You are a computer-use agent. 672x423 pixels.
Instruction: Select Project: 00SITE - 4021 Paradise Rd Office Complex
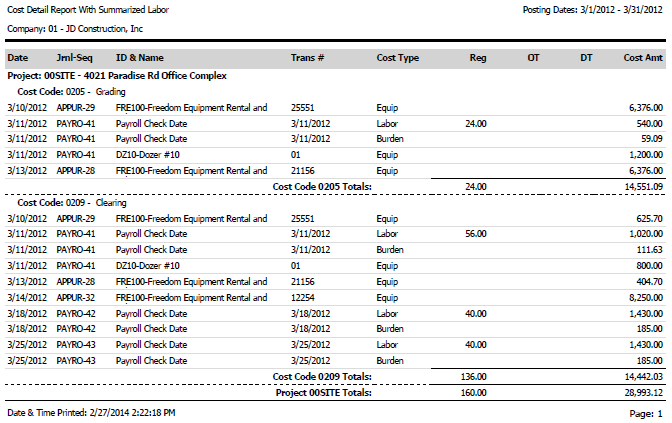pyautogui.click(x=117, y=76)
